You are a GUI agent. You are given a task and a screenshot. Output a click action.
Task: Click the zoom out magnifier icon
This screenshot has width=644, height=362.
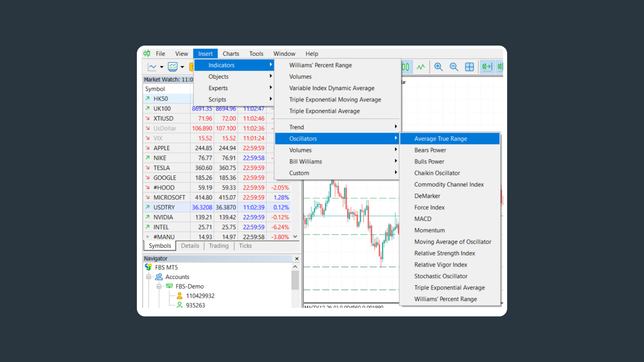(454, 67)
